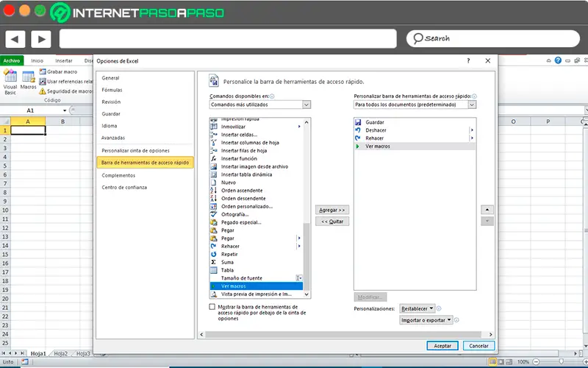The image size is (588, 368).
Task: Select Suma command in list
Action: 256,262
